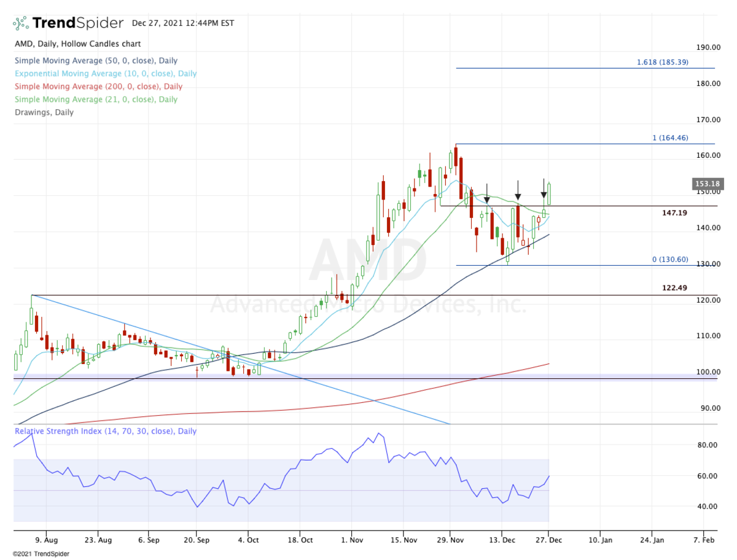
Task: Select the Simple Moving Average 200 legend entry
Action: pyautogui.click(x=98, y=87)
